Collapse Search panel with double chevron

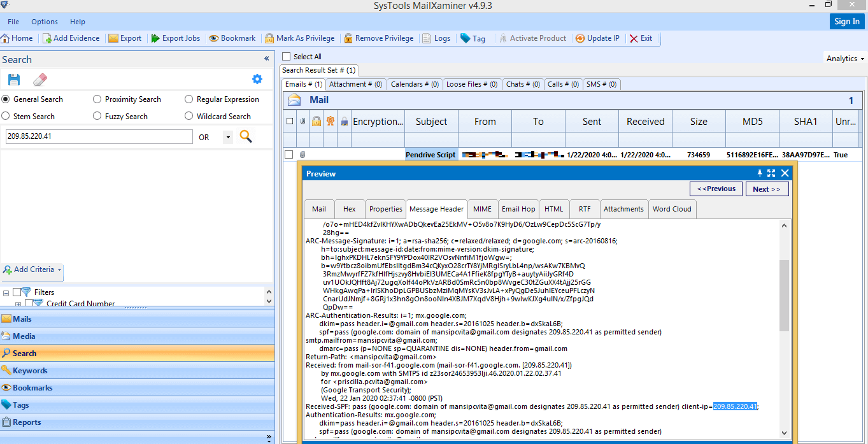pos(267,59)
